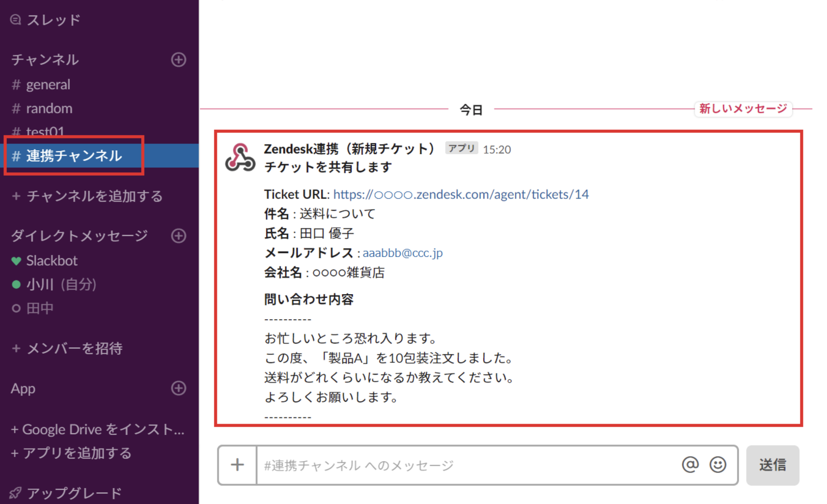Click the App section header
827x504 pixels.
coord(23,389)
